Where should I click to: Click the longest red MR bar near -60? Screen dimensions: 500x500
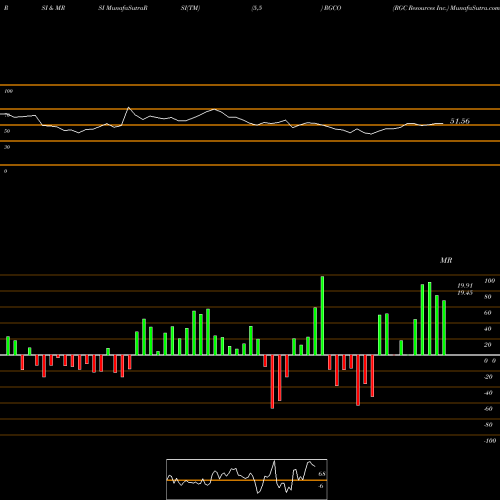(x=272, y=382)
